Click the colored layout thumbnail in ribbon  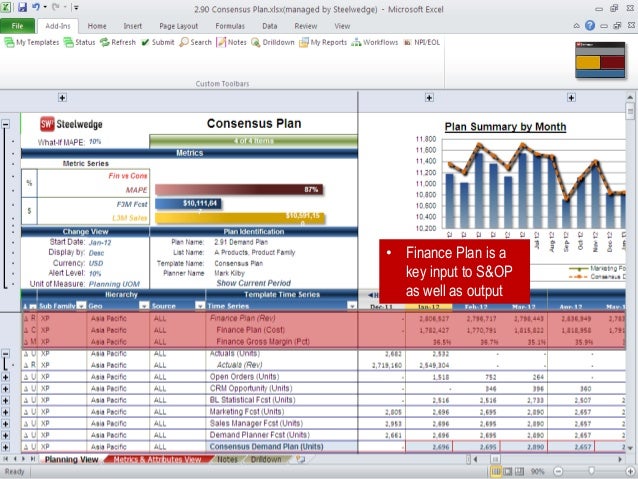pyautogui.click(x=600, y=60)
